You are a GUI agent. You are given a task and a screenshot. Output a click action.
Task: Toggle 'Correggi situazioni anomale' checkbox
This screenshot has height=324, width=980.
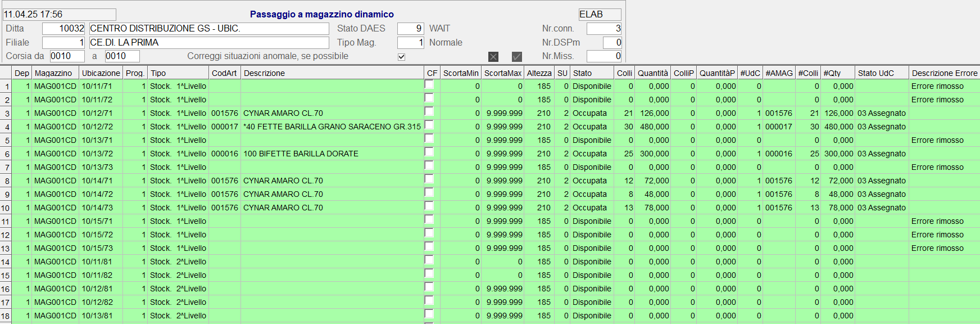(401, 57)
